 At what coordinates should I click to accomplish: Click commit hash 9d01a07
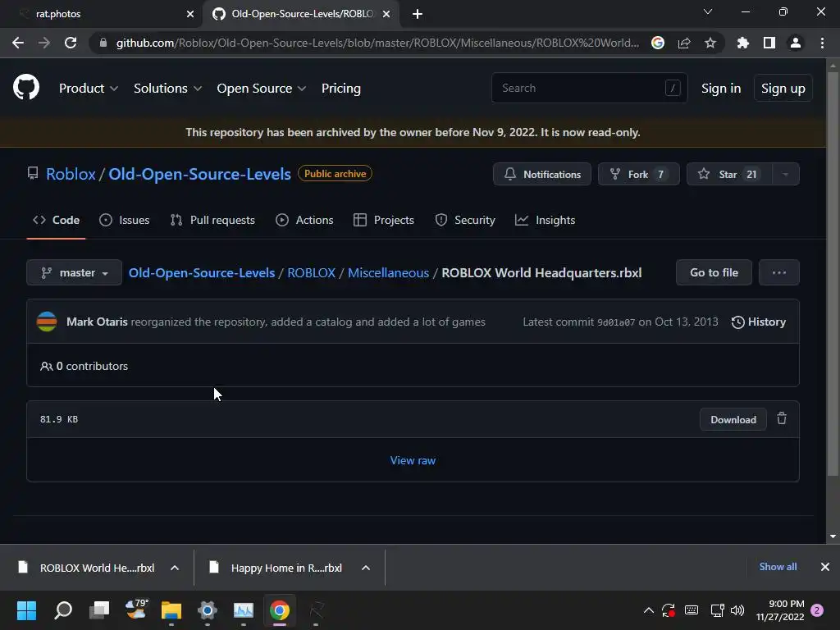(x=616, y=322)
